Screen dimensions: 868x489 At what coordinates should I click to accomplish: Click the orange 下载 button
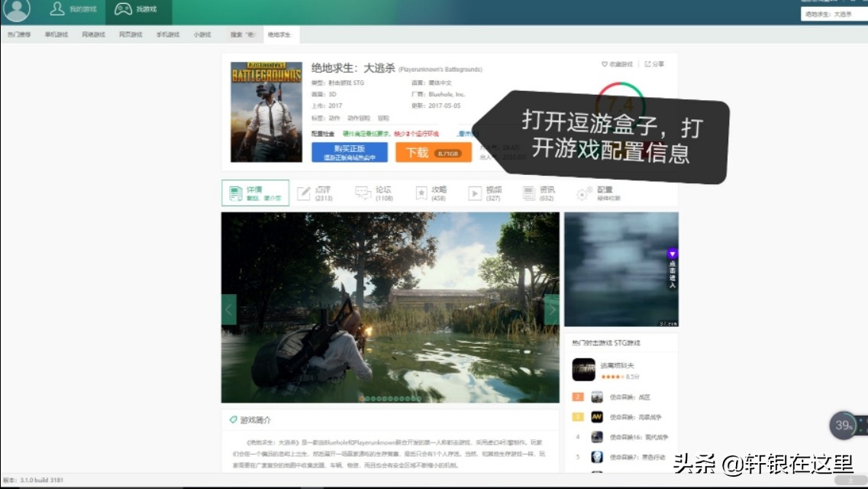(434, 152)
